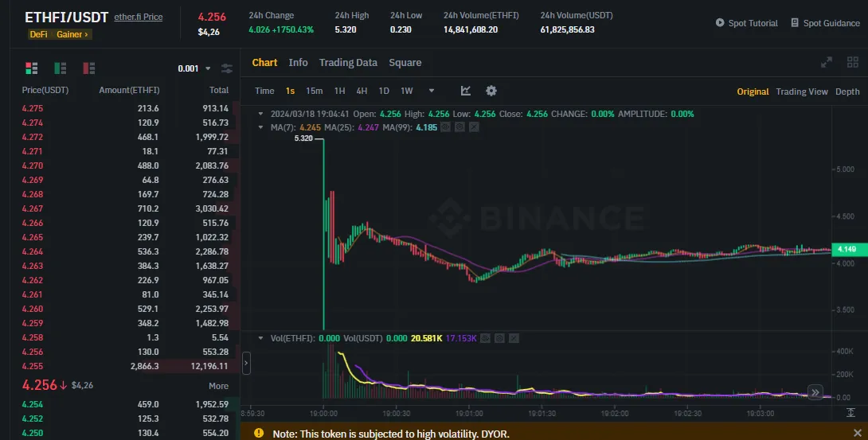The height and width of the screenshot is (440, 868).
Task: Click the 4.256 last price in order book
Action: pos(40,385)
